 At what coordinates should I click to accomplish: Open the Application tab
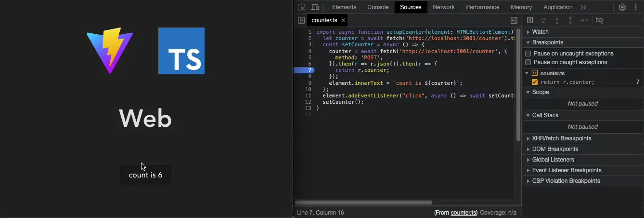[558, 7]
